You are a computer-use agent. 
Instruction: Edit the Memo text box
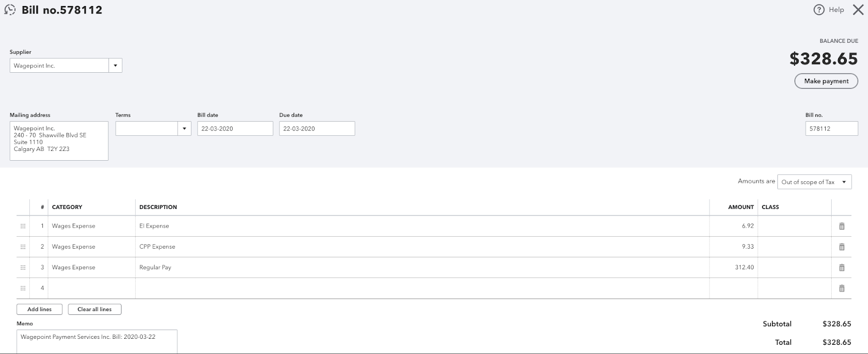(97, 342)
